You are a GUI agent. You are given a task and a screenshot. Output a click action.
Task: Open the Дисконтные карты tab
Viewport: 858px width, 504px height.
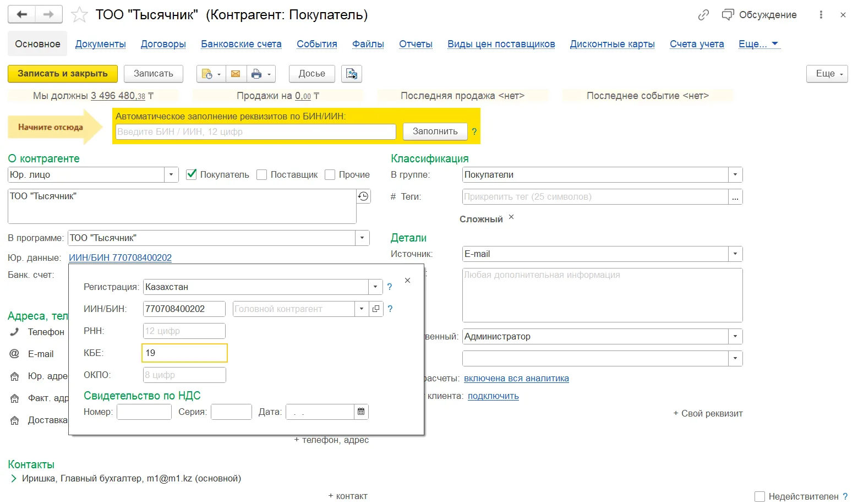point(613,44)
